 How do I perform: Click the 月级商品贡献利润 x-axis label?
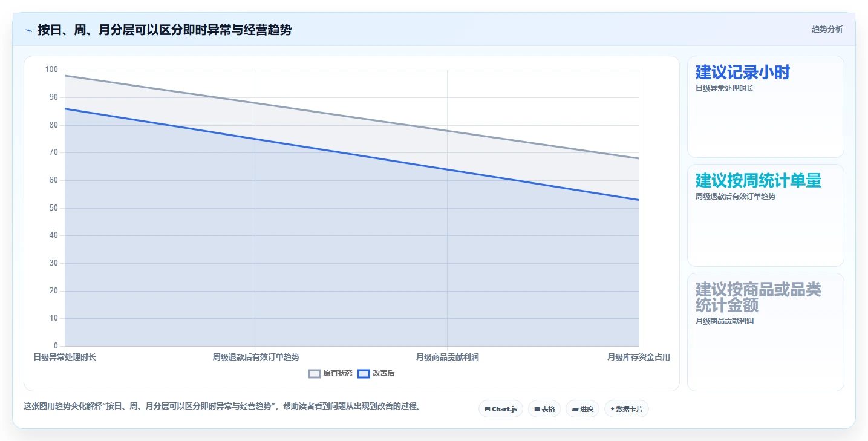448,358
